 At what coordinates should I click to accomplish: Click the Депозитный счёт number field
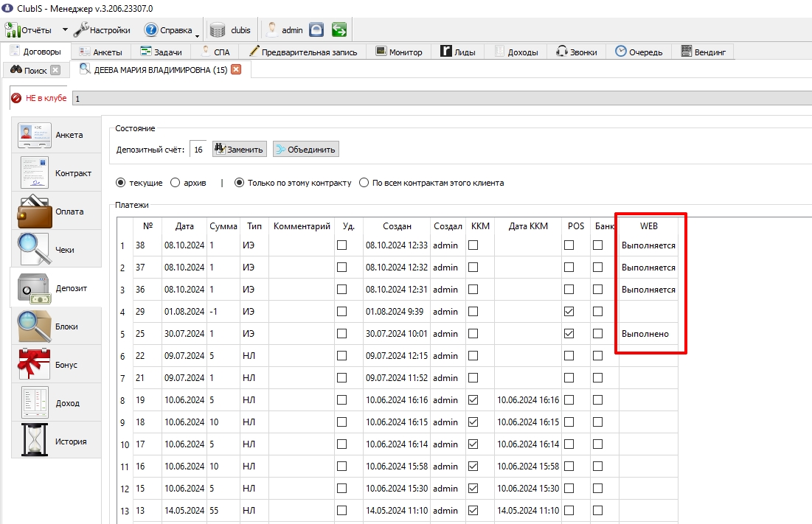coord(198,150)
